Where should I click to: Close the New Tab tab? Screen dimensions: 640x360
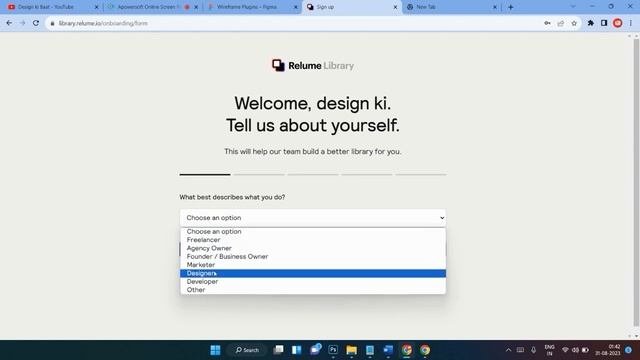pyautogui.click(x=495, y=7)
